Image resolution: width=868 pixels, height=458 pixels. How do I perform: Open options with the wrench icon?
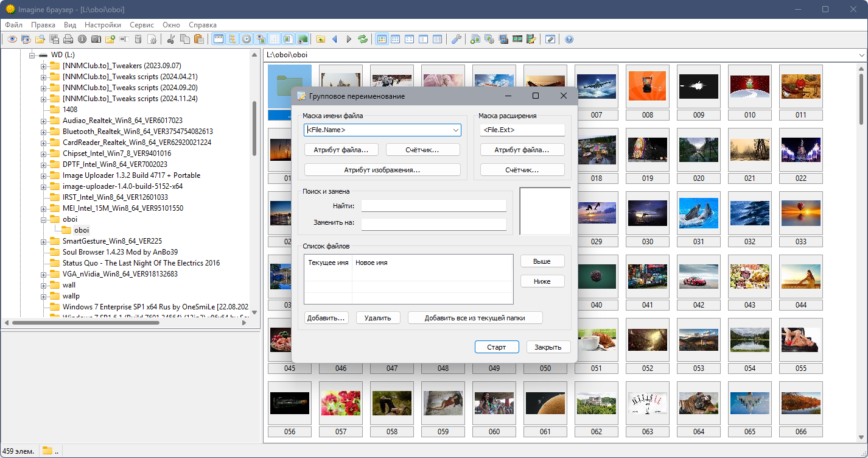click(x=456, y=39)
